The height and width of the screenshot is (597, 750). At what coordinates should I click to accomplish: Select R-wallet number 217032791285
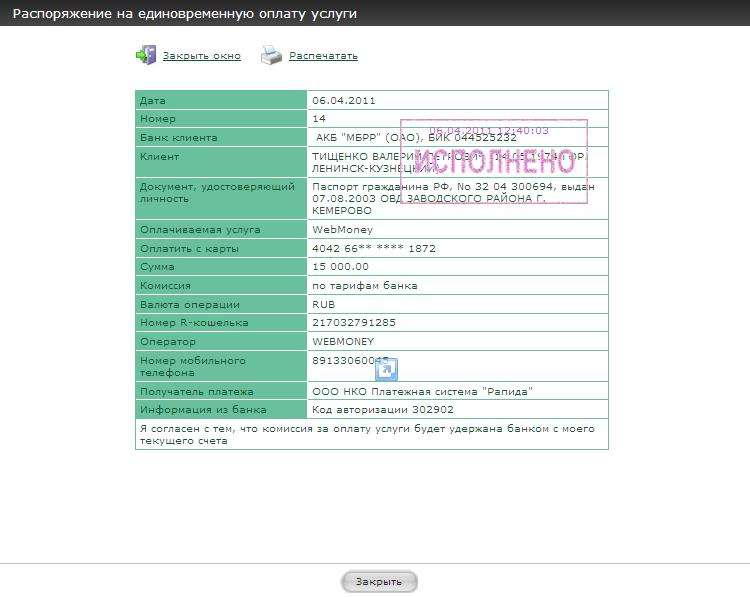[x=354, y=322]
